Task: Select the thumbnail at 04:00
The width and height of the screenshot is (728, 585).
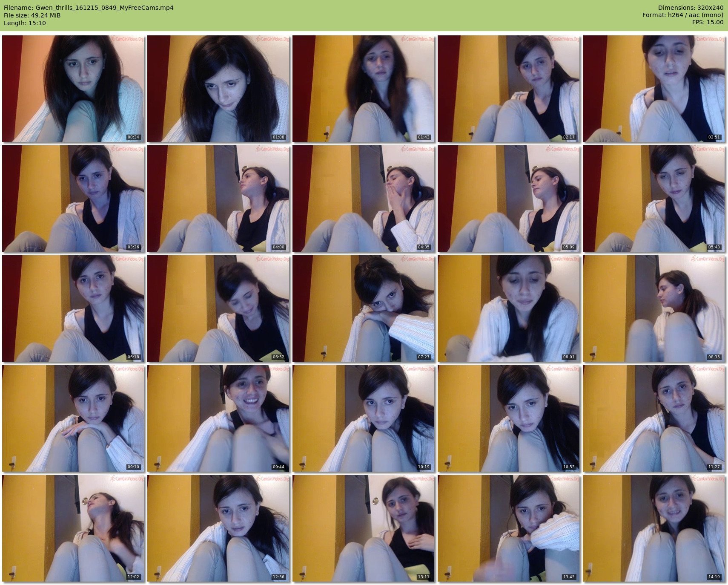Action: point(218,199)
